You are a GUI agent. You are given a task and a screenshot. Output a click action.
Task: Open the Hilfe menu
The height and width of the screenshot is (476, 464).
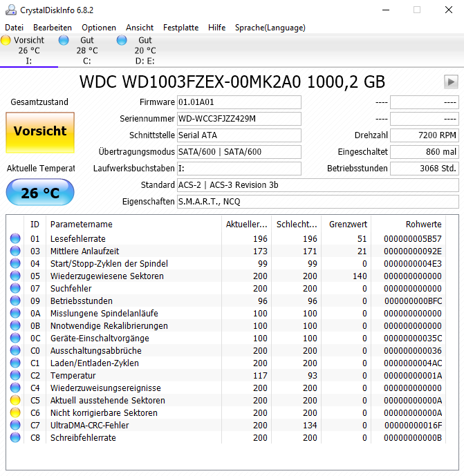[x=216, y=28]
